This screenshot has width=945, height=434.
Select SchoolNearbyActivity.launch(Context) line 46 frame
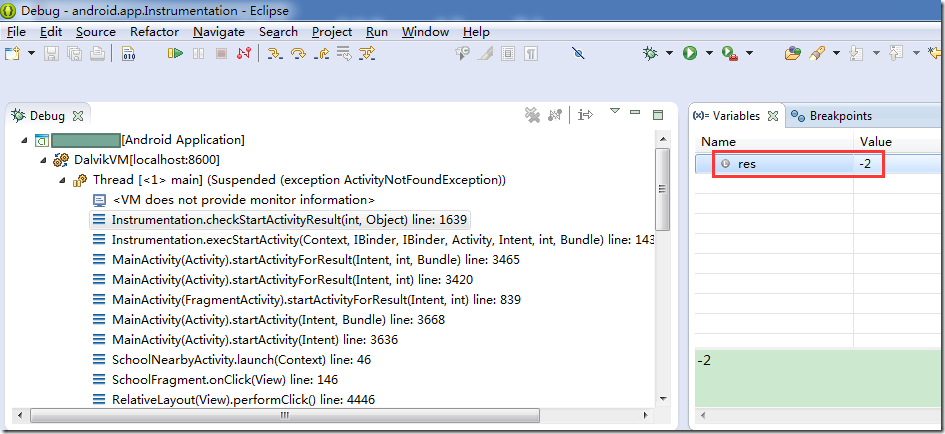point(232,360)
